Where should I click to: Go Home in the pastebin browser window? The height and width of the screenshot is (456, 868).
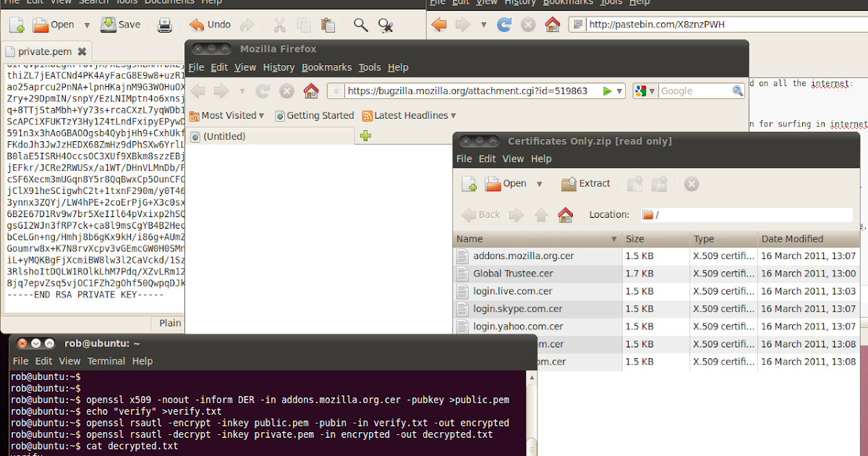click(553, 25)
